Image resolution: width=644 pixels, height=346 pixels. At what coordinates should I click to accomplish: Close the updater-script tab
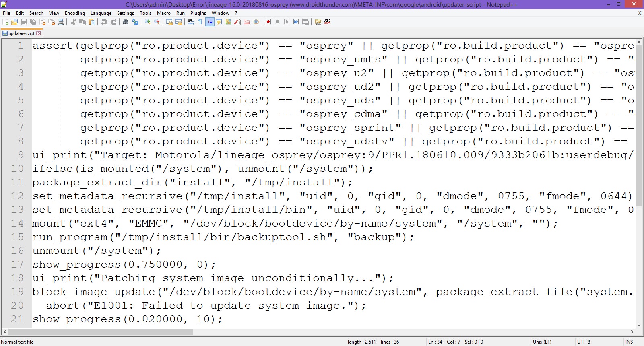click(39, 33)
